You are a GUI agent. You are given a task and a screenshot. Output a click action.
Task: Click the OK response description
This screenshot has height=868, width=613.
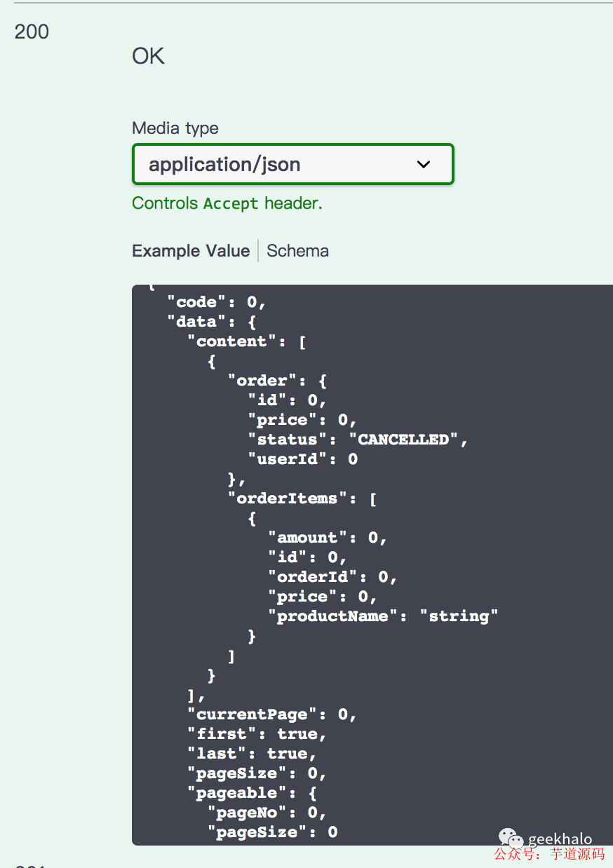(148, 56)
